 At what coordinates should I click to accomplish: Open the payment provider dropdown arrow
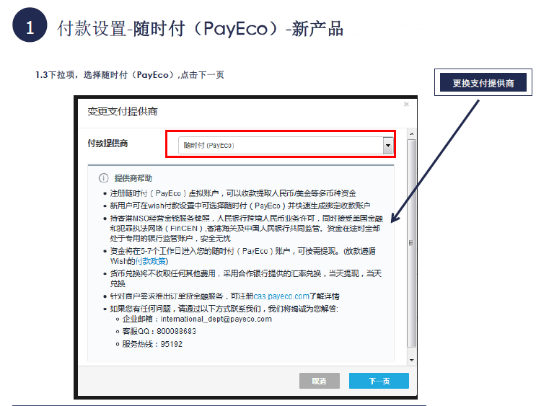coord(388,145)
